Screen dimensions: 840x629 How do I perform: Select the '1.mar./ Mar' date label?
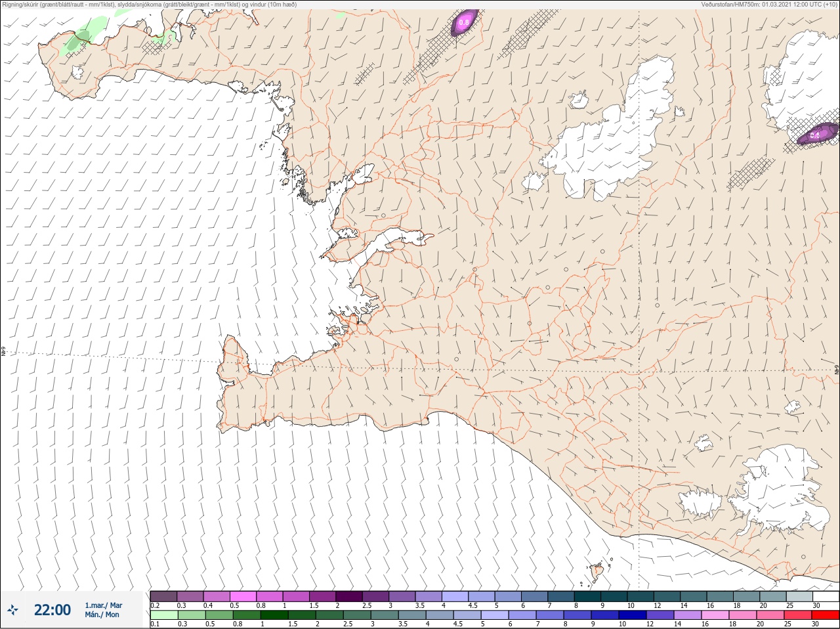coord(104,605)
